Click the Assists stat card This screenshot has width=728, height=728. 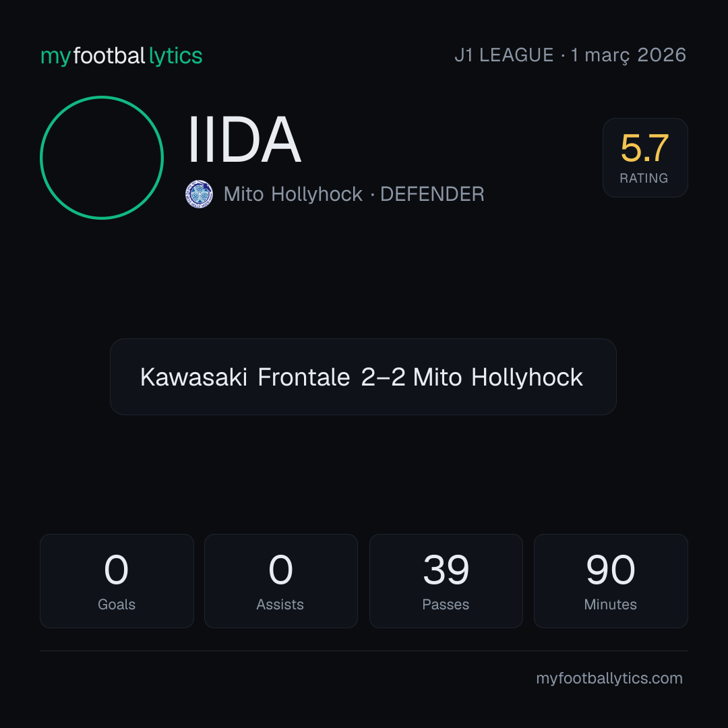click(281, 581)
